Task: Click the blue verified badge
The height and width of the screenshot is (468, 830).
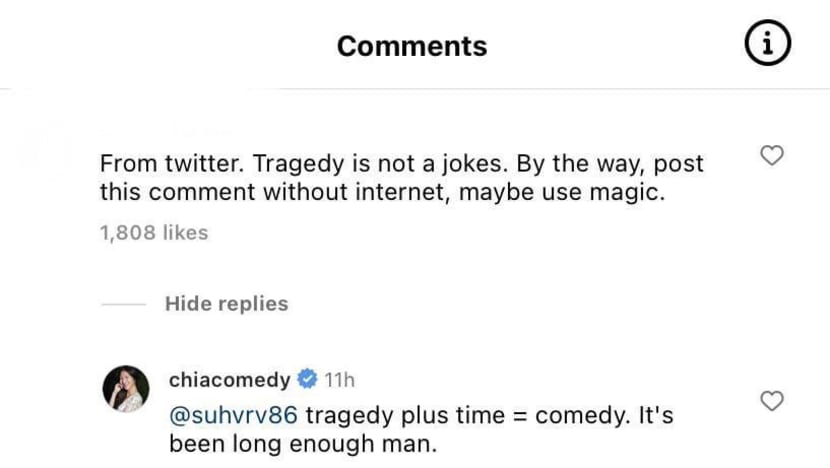Action: click(308, 380)
